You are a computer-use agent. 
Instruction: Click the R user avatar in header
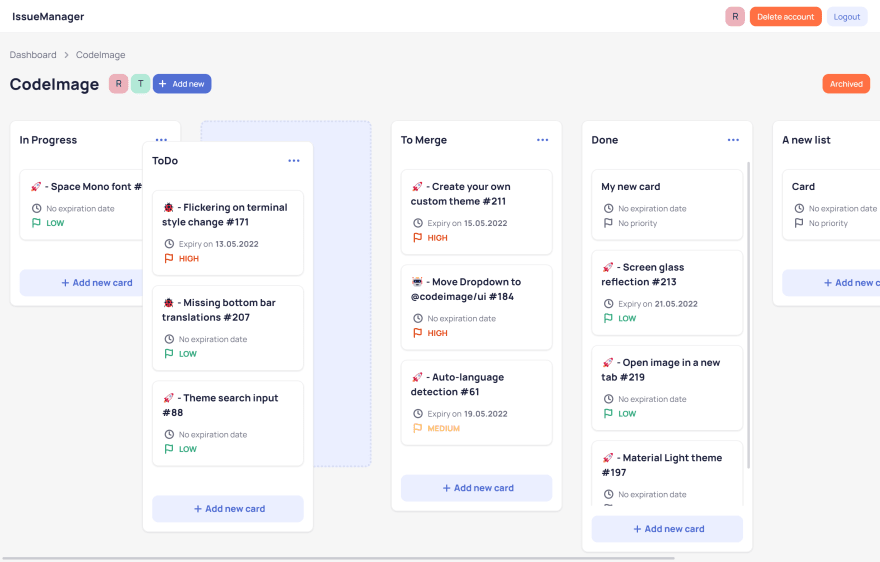(735, 17)
